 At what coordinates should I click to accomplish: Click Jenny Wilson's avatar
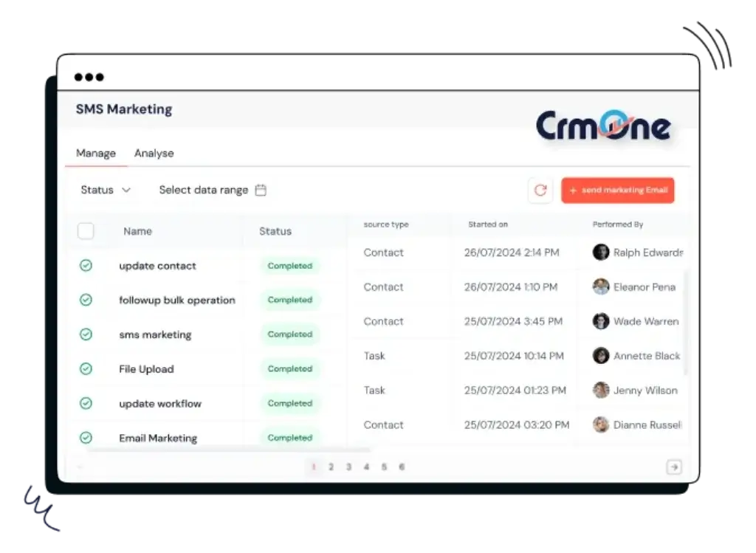coord(601,390)
